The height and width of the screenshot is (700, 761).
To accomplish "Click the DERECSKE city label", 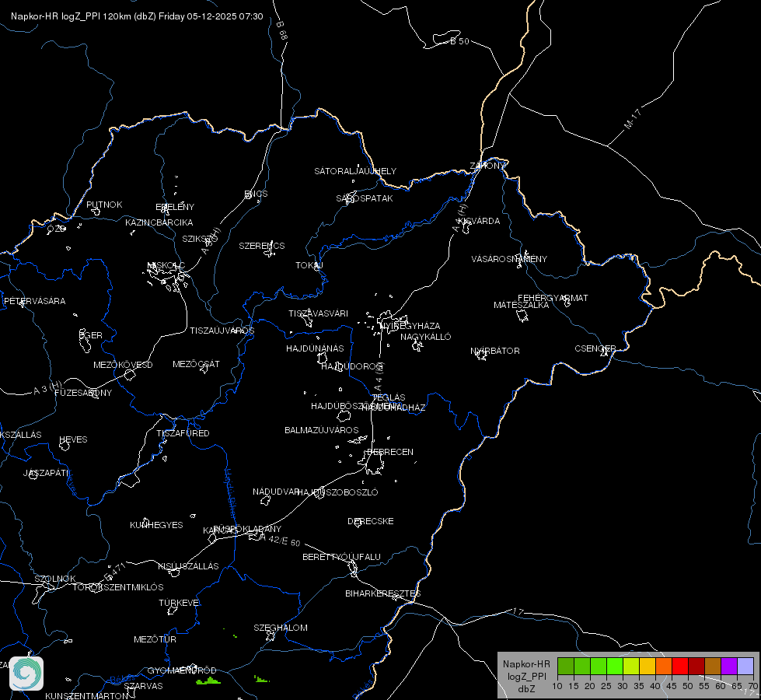I will (370, 521).
